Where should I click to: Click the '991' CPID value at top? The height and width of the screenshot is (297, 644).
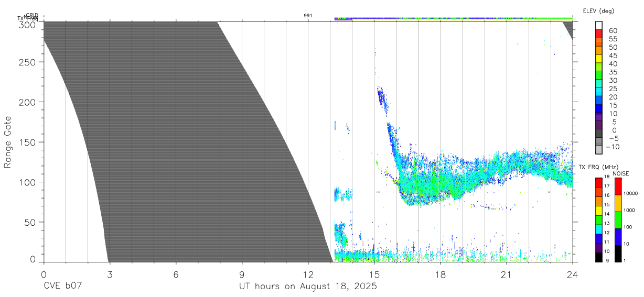coord(308,16)
